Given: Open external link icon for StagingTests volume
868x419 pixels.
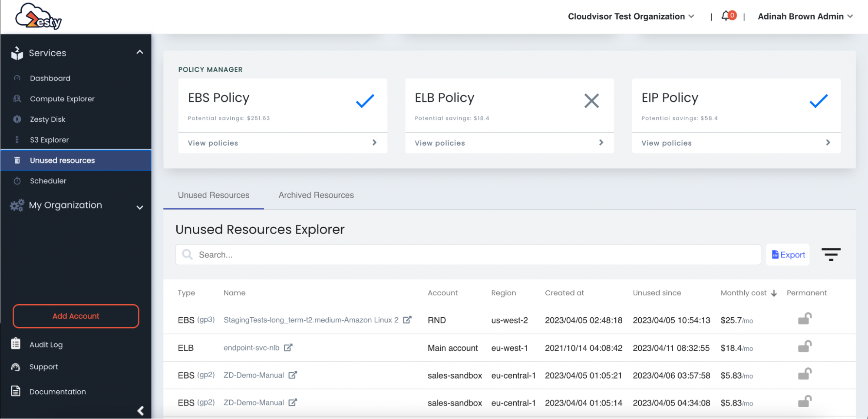Looking at the screenshot, I should coord(407,320).
